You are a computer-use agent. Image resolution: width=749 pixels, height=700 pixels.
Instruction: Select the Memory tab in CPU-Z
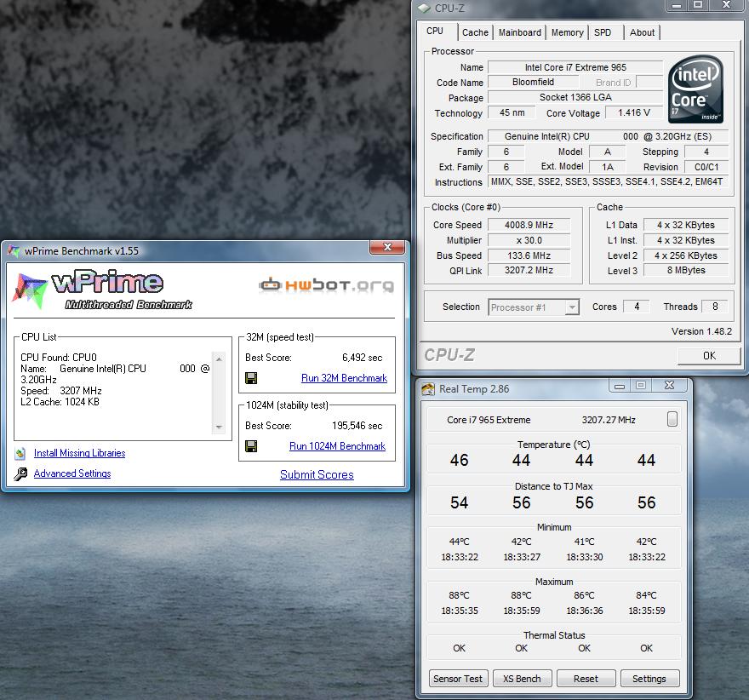pyautogui.click(x=567, y=32)
